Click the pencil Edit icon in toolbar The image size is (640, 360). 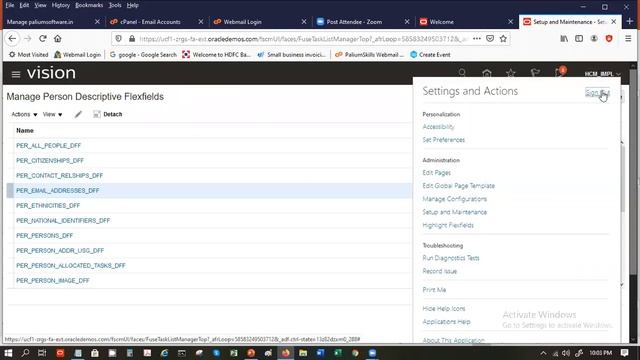tap(78, 114)
